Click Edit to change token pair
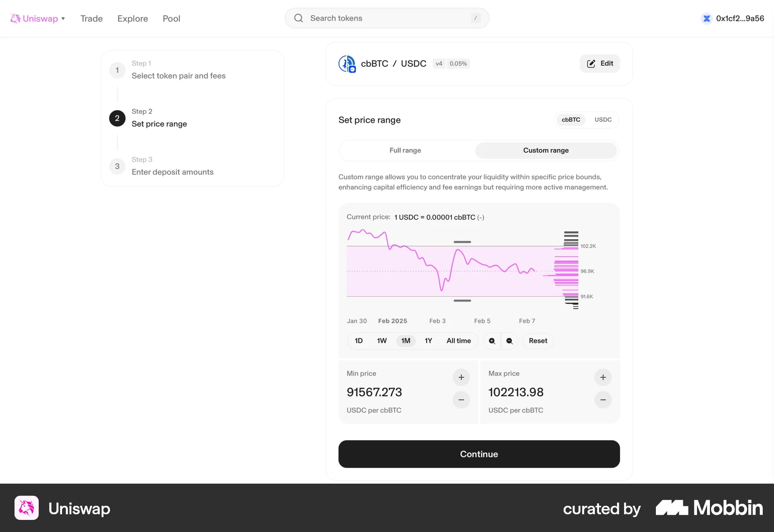Image resolution: width=774 pixels, height=532 pixels. click(600, 64)
